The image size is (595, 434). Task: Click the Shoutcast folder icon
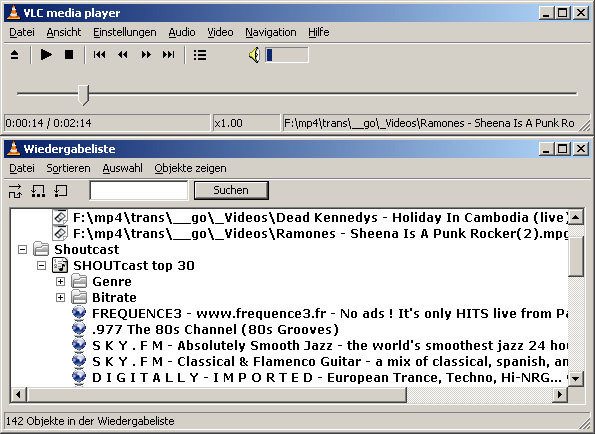pos(41,249)
